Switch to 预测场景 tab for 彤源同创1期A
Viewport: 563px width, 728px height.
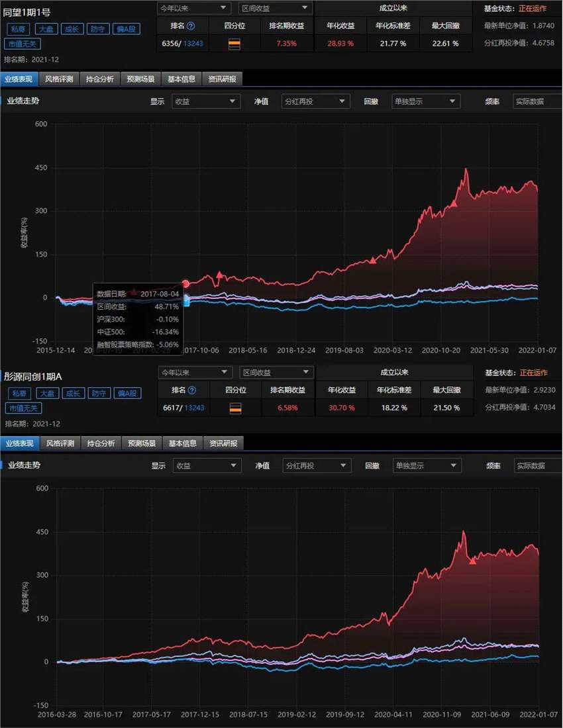tap(142, 443)
